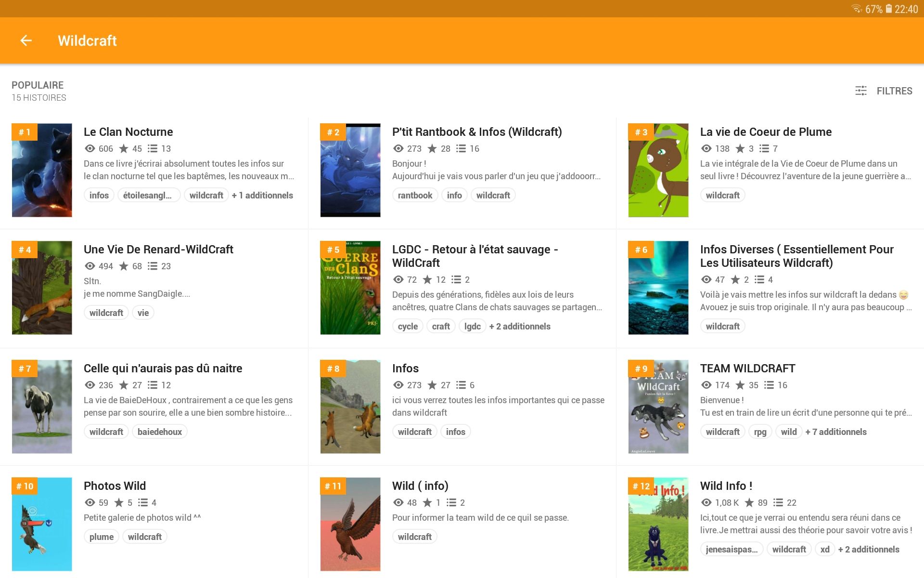Open La vie de Coeur de Plume cover

point(658,170)
